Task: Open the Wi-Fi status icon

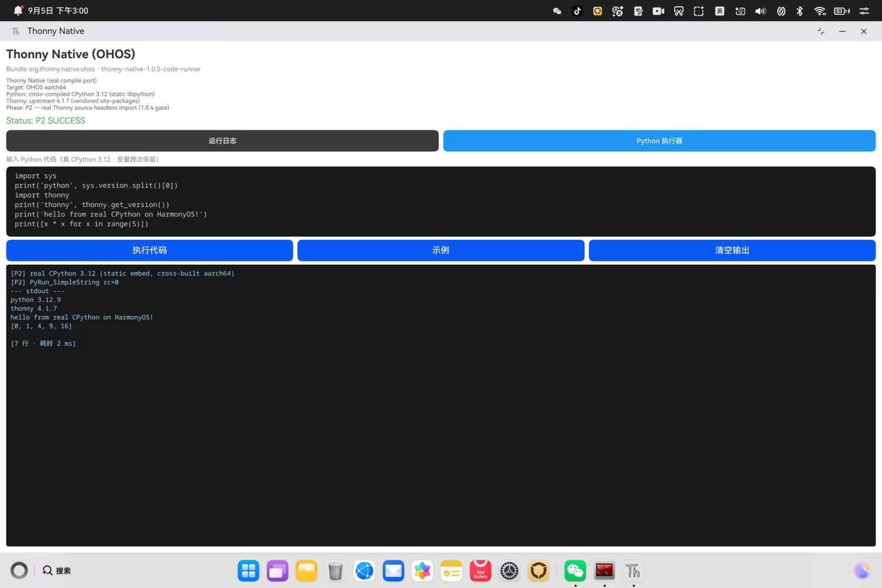Action: [x=820, y=11]
